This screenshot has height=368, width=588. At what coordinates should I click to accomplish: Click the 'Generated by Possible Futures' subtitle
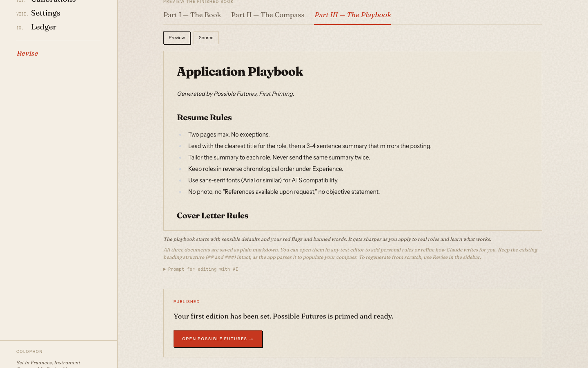coord(235,94)
